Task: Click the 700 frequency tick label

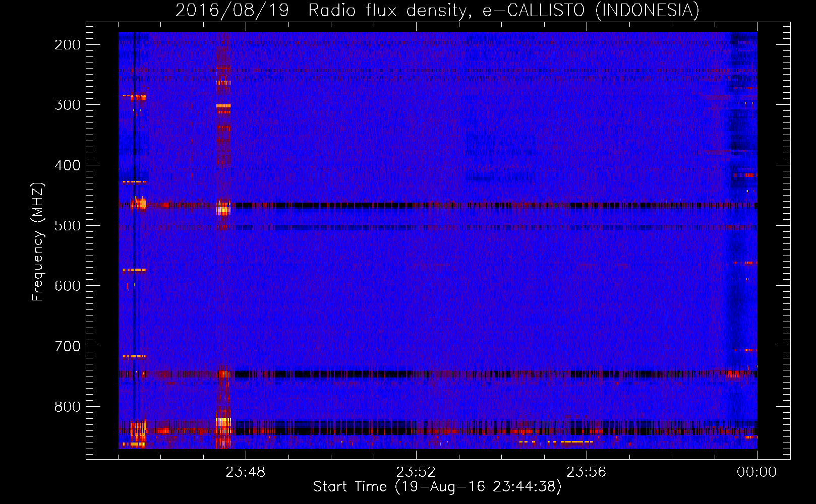Action: pyautogui.click(x=68, y=346)
